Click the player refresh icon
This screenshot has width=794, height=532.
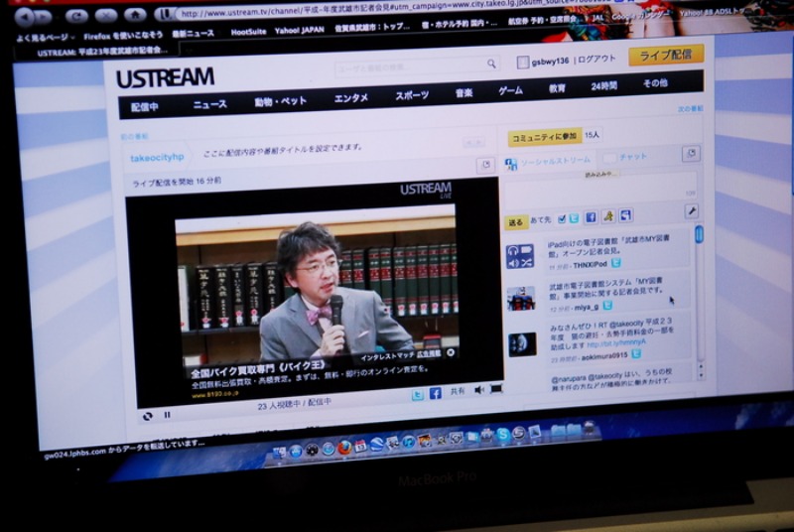pyautogui.click(x=147, y=416)
